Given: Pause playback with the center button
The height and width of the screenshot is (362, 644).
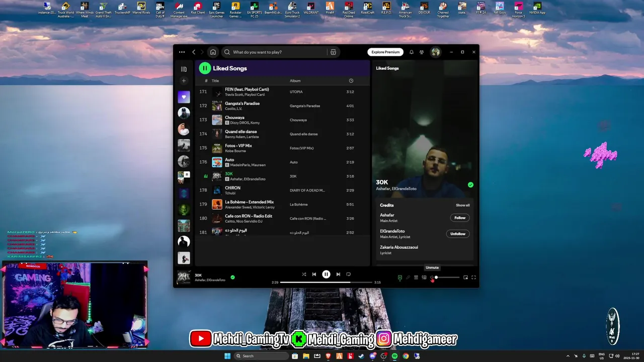Looking at the screenshot, I should (x=326, y=274).
